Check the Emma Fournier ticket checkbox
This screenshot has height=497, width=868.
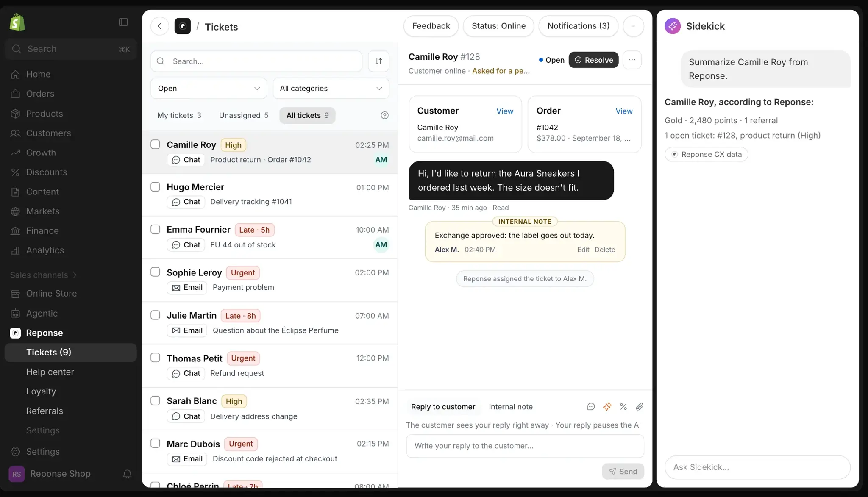coord(155,229)
